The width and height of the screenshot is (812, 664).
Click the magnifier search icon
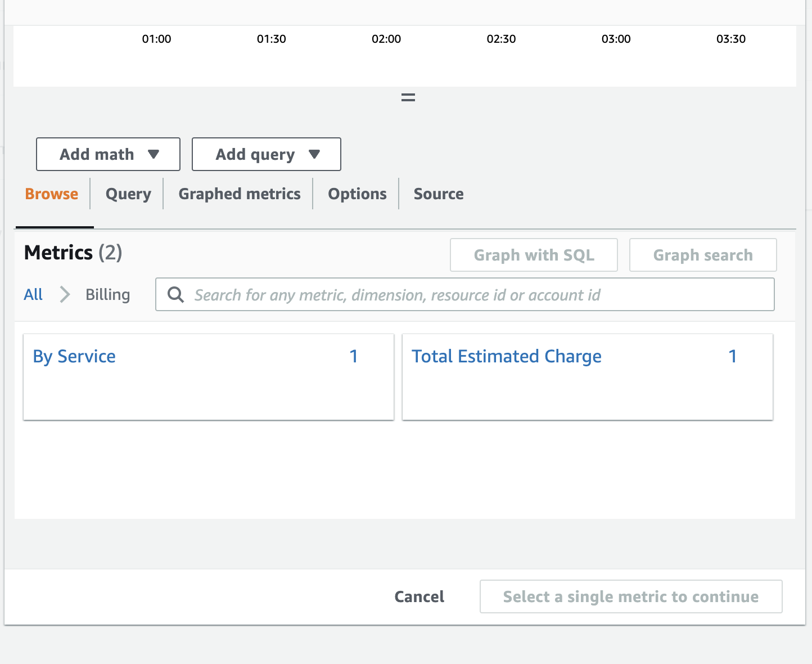(x=176, y=295)
